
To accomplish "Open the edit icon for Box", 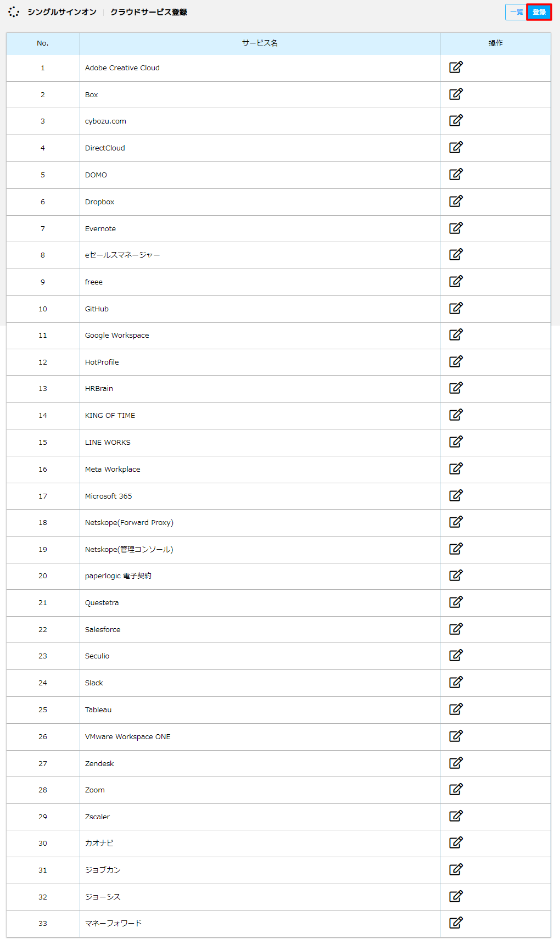I will click(x=456, y=94).
